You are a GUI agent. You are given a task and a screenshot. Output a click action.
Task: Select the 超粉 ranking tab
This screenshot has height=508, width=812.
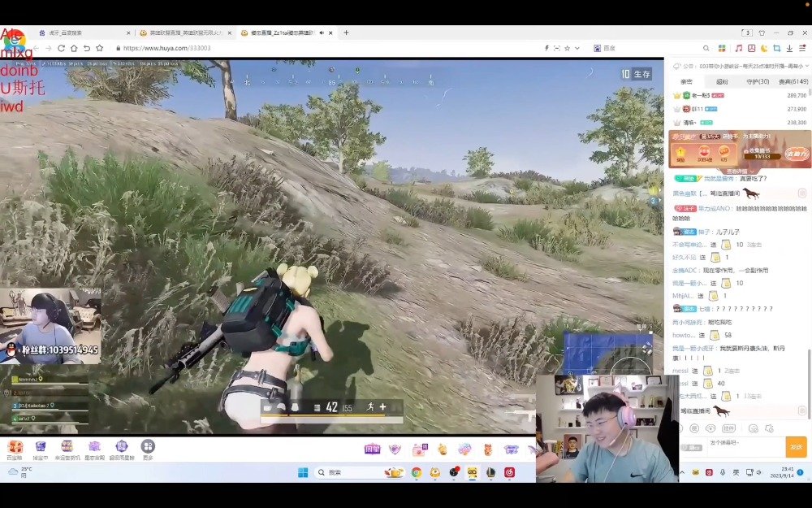(722, 82)
